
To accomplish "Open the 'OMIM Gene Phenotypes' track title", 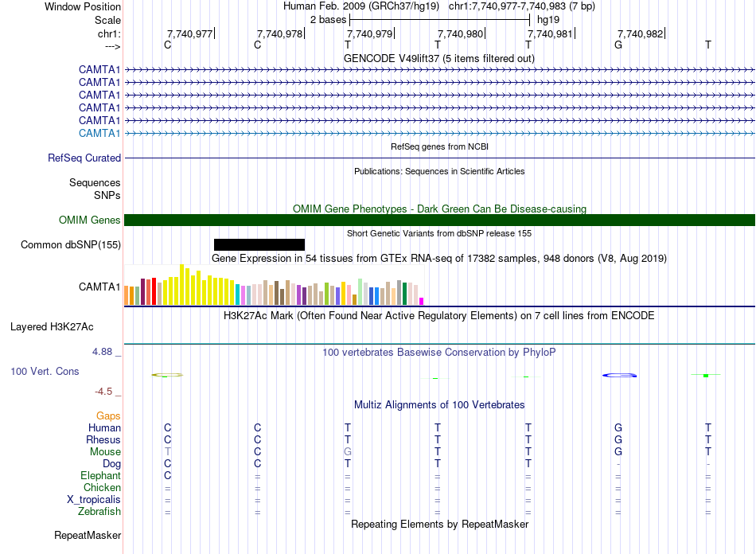I will point(440,209).
